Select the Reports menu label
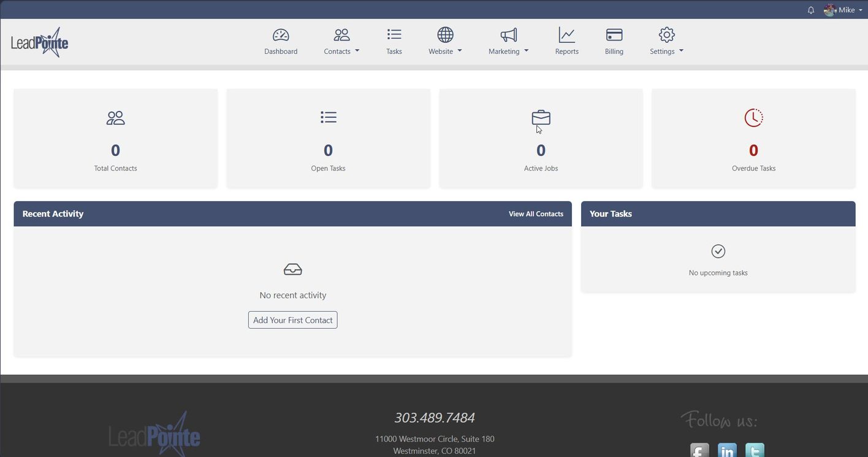868x457 pixels. [566, 52]
